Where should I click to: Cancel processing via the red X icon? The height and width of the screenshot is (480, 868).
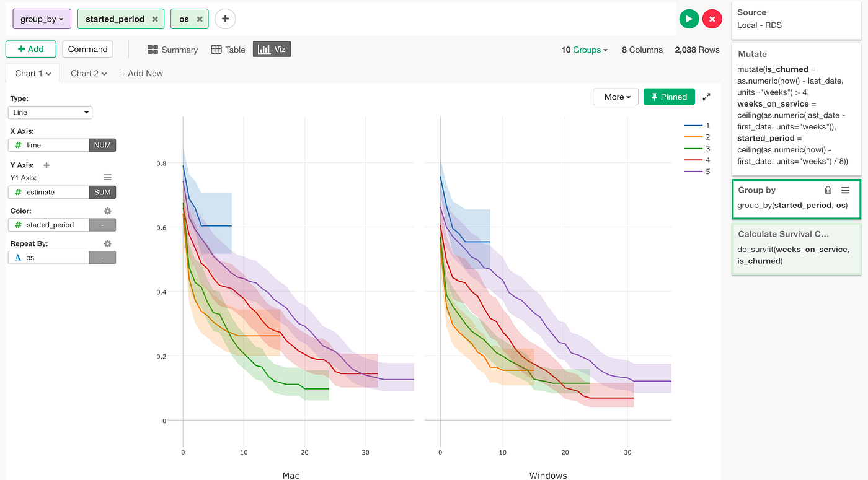click(712, 19)
